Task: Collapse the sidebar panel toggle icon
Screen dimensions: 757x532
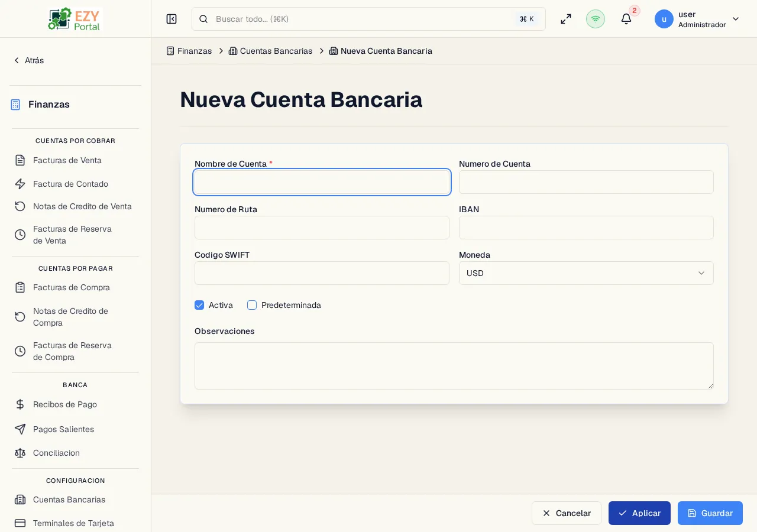Action: (x=172, y=19)
